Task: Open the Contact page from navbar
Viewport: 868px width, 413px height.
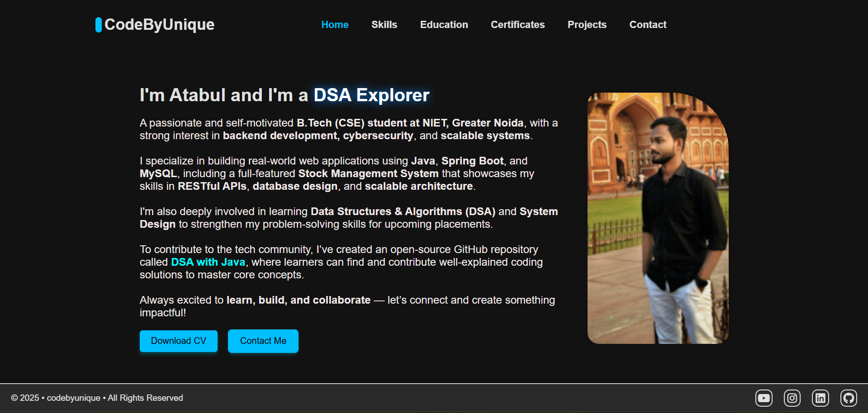Action: tap(648, 25)
